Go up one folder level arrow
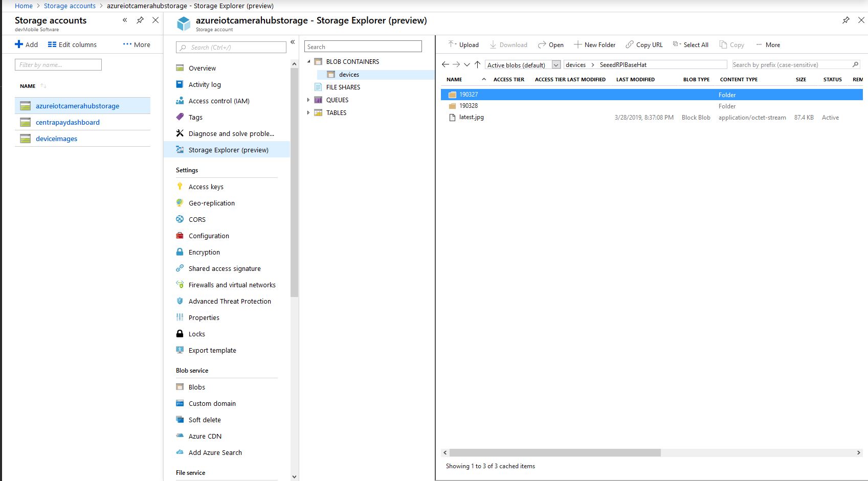The height and width of the screenshot is (481, 868). (x=477, y=64)
